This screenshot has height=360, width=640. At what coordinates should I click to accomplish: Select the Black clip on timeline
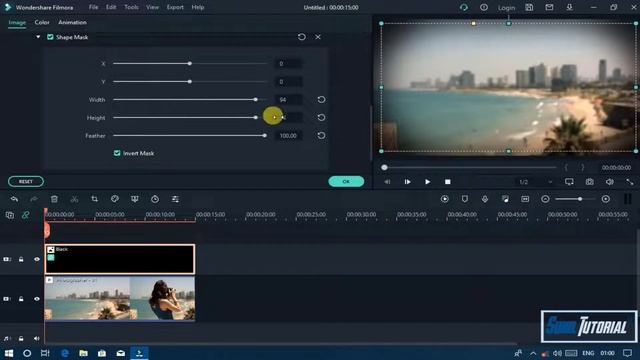click(120, 259)
